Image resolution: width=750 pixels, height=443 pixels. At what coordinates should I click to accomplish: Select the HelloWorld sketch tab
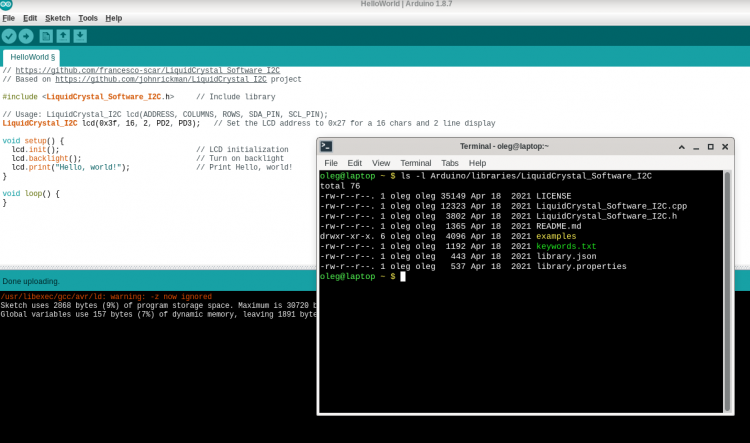click(32, 57)
